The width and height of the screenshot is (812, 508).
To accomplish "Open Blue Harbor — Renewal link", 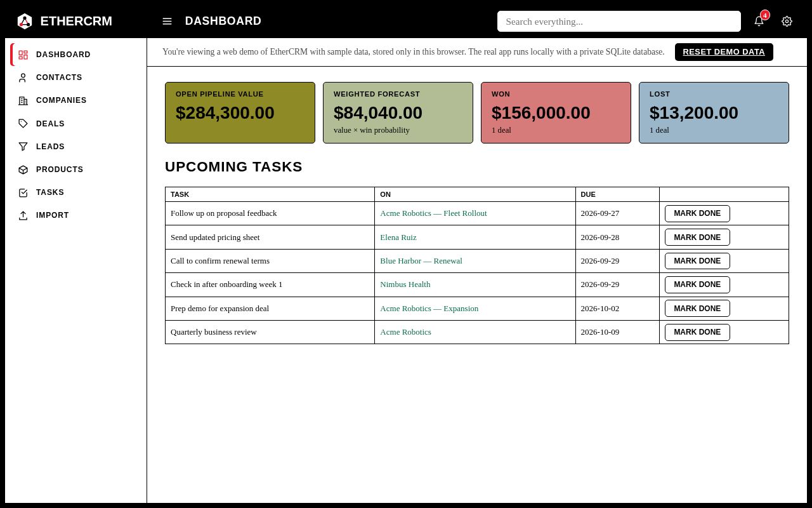I will click(421, 261).
